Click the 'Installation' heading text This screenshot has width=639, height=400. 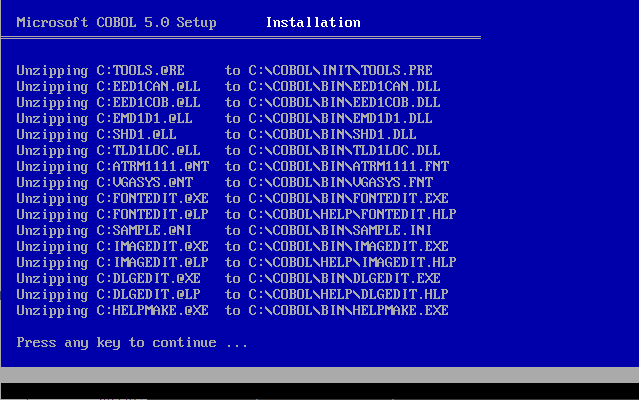(313, 22)
